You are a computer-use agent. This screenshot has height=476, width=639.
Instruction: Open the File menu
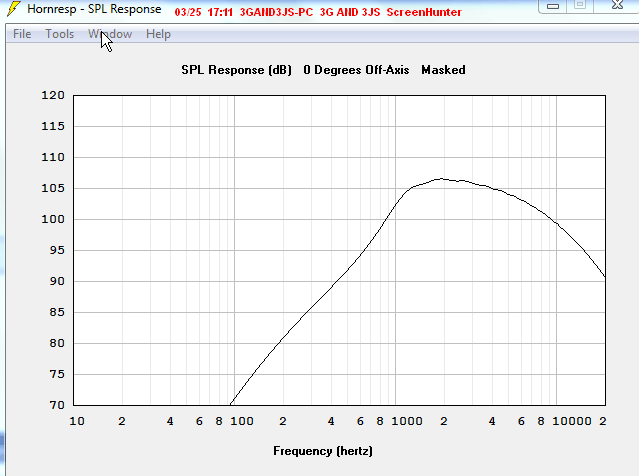(22, 34)
